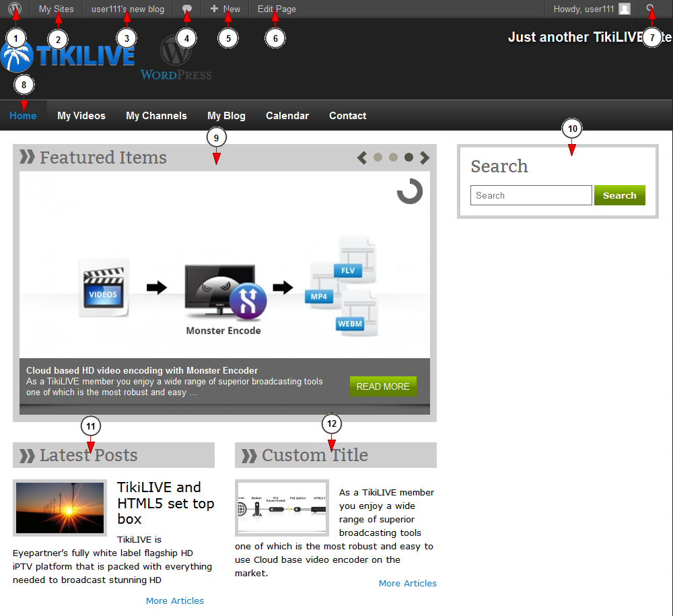Open More Articles under Custom Title
The image size is (673, 616).
tap(407, 583)
